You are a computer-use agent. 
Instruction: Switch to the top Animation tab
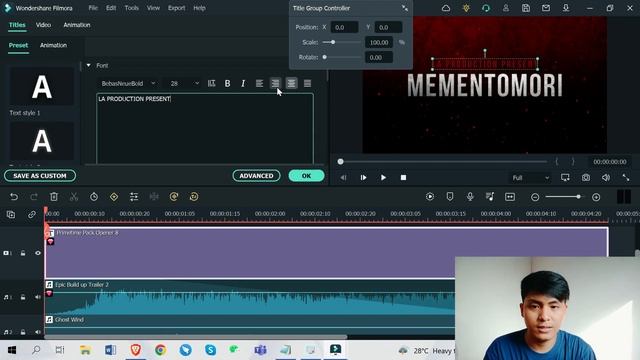tap(77, 25)
